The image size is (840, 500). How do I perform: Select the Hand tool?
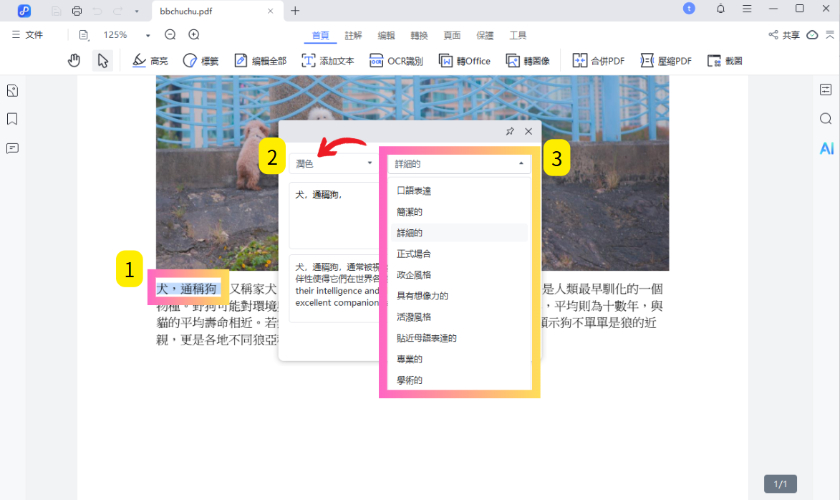point(74,61)
